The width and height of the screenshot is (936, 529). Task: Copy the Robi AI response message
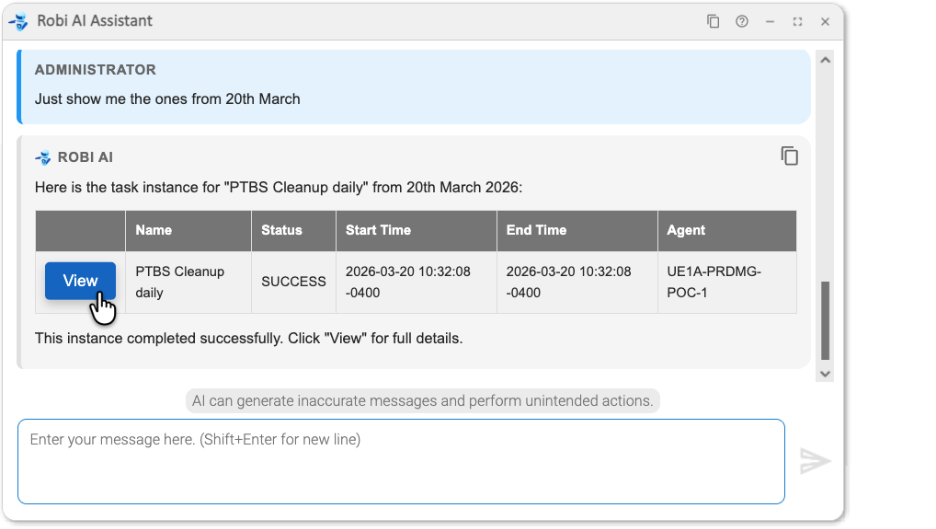(x=789, y=156)
